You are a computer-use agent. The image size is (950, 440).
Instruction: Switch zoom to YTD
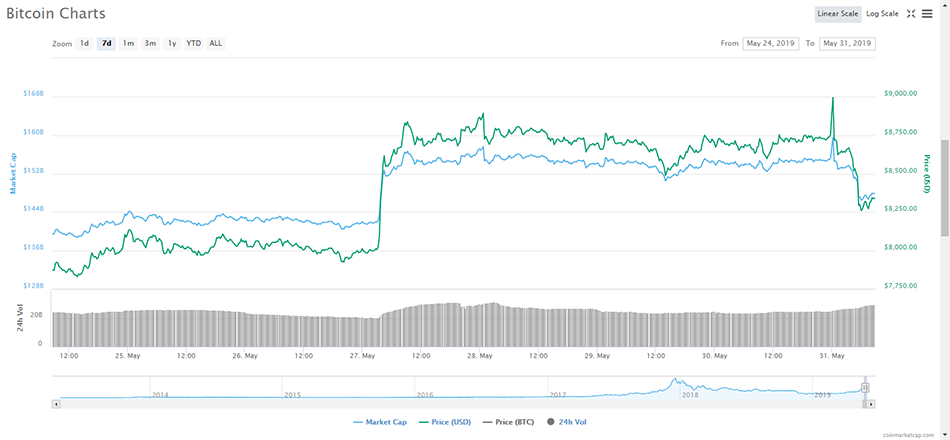tap(193, 44)
